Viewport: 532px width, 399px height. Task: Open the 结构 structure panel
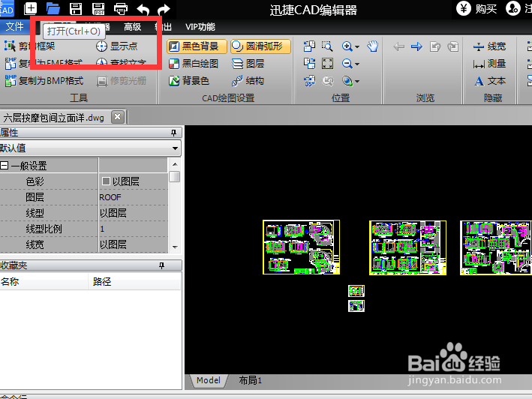(x=248, y=81)
